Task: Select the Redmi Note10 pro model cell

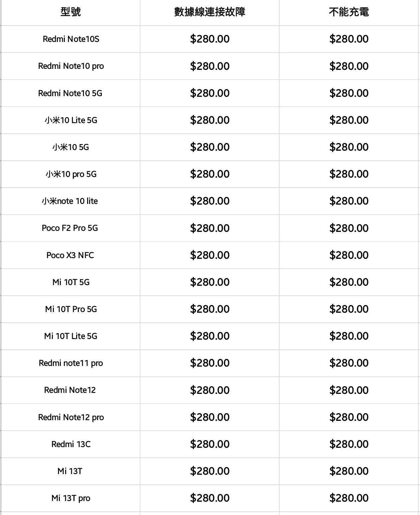Action: click(71, 66)
